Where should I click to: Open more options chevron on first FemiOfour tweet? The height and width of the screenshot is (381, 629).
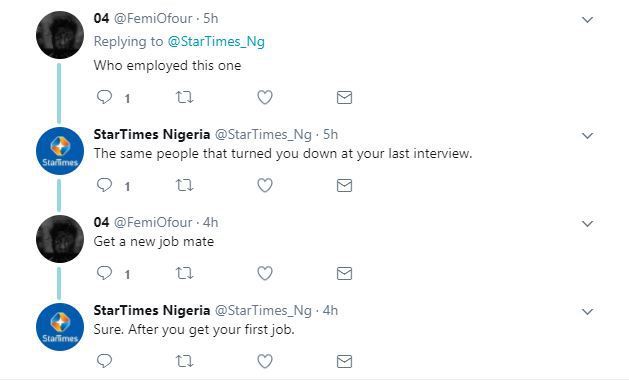pyautogui.click(x=587, y=20)
